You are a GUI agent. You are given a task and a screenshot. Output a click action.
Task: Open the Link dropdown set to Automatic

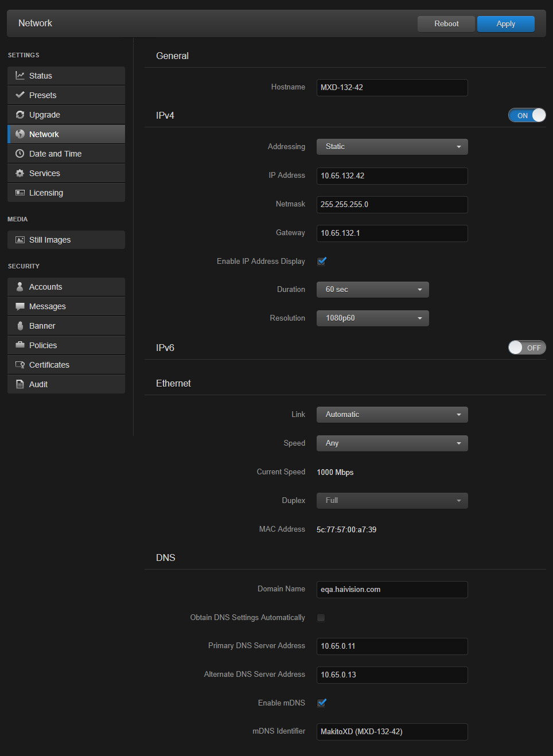(392, 414)
